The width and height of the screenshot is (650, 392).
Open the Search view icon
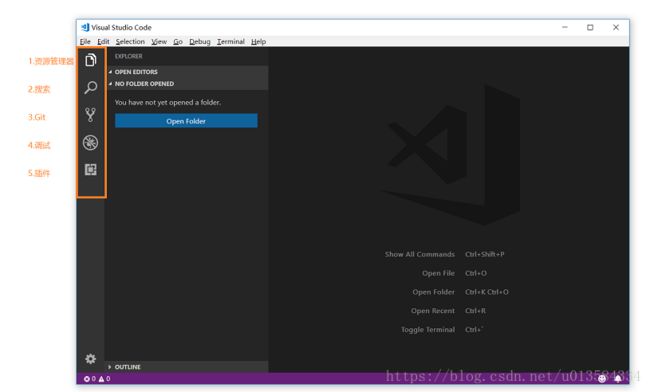pos(90,87)
